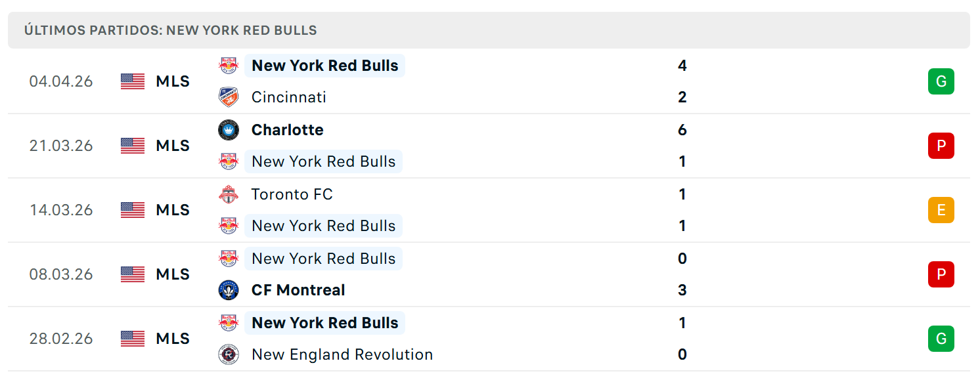Click USA flag icon for 28.02.26 match
The image size is (980, 382).
click(133, 339)
